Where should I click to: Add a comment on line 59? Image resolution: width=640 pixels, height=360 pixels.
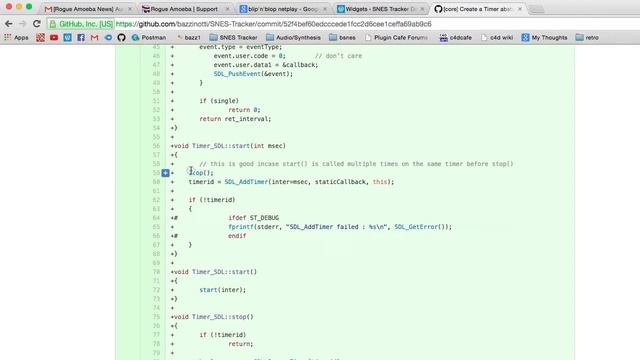pos(165,173)
